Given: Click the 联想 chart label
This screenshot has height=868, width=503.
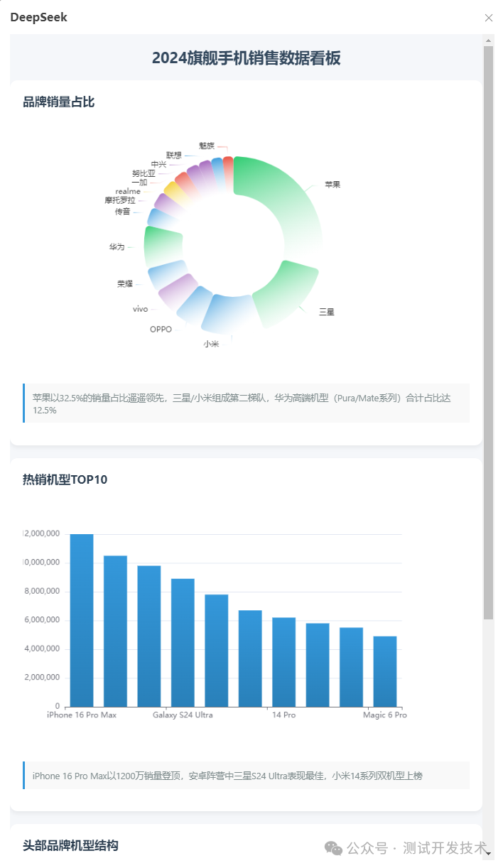Looking at the screenshot, I should (x=174, y=155).
